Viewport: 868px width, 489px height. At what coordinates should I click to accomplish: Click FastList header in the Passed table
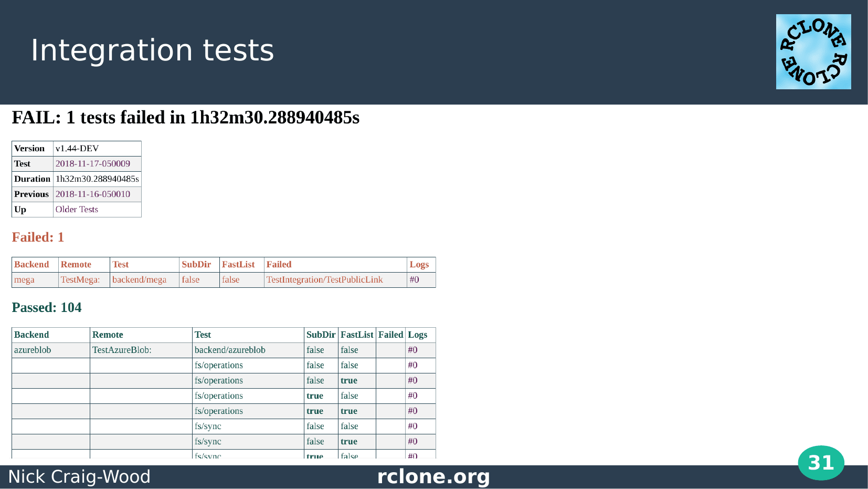point(357,335)
